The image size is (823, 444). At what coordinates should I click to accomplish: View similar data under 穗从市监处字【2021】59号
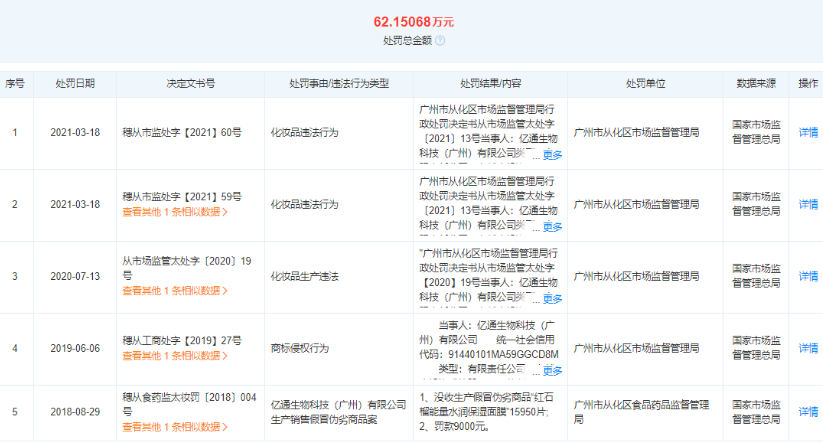175,212
